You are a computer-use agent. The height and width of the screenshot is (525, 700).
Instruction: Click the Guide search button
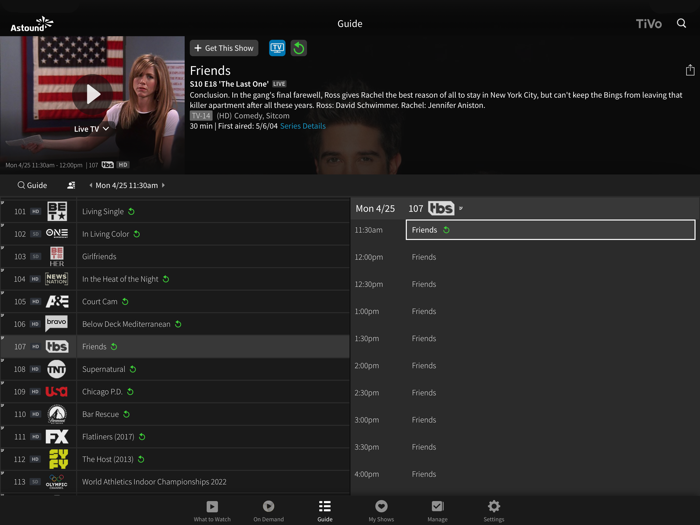pyautogui.click(x=32, y=185)
